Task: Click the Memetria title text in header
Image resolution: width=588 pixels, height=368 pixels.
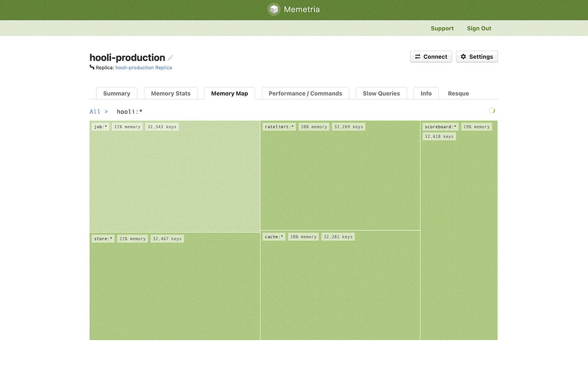Action: [302, 9]
